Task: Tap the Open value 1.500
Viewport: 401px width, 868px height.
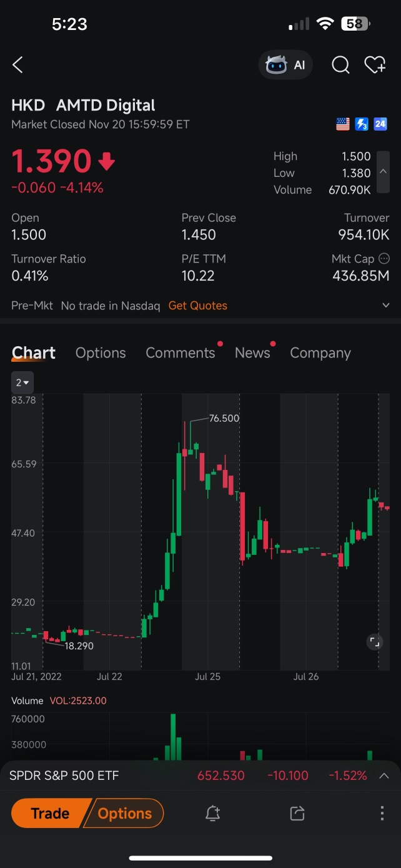Action: click(29, 235)
